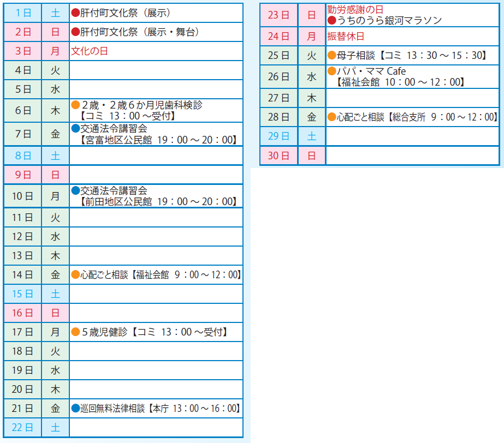Click the orange dot before ５歳児健診
The image size is (504, 443).
tap(76, 332)
